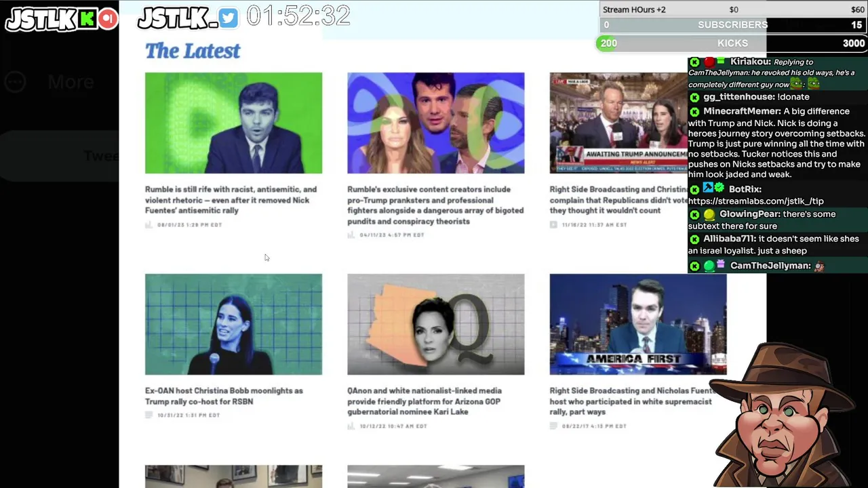The width and height of the screenshot is (868, 488).
Task: Click Kick badge next to gg_tittenhouse
Action: point(694,97)
